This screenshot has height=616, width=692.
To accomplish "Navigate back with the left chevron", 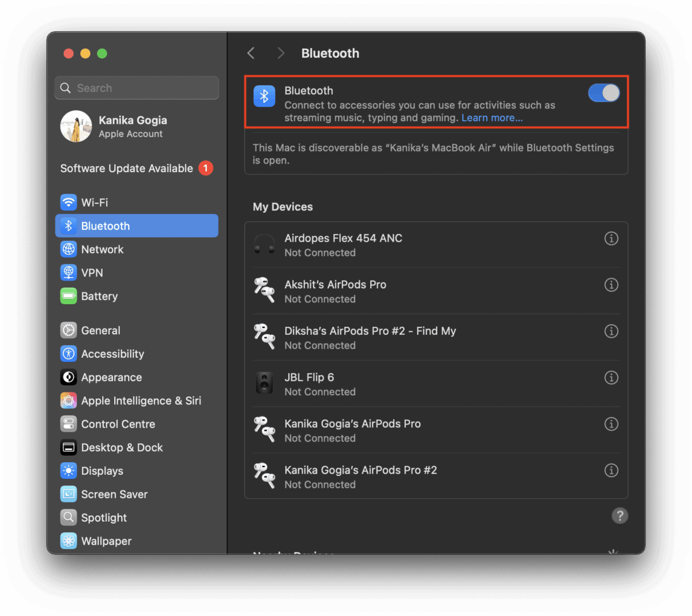I will pos(250,52).
